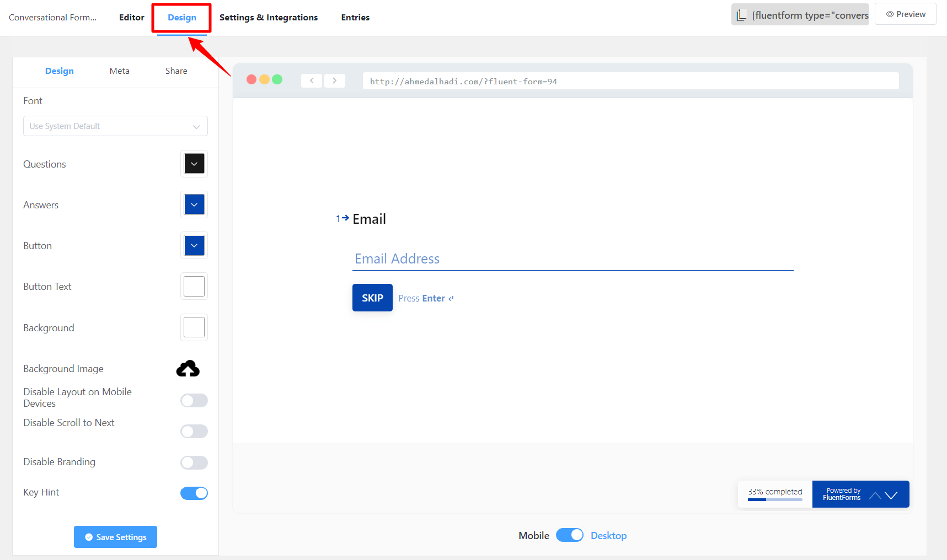947x560 pixels.
Task: Click the yellow window dot in preview
Action: coord(264,79)
